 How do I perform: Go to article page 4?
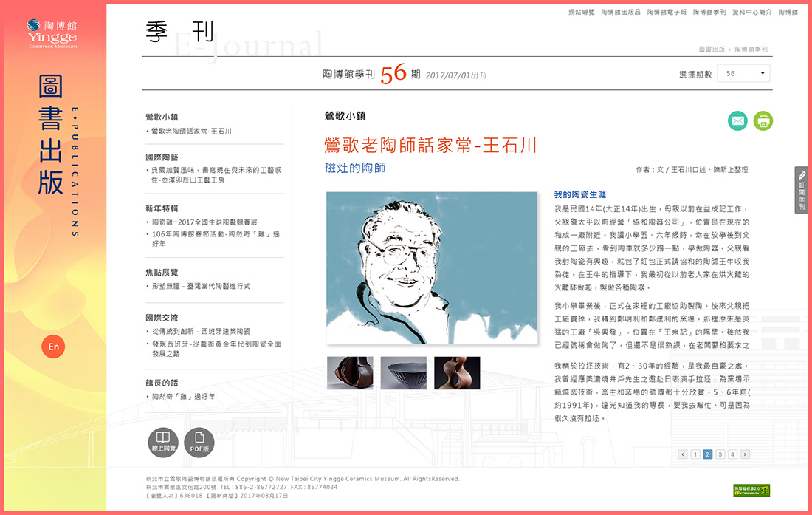[732, 454]
